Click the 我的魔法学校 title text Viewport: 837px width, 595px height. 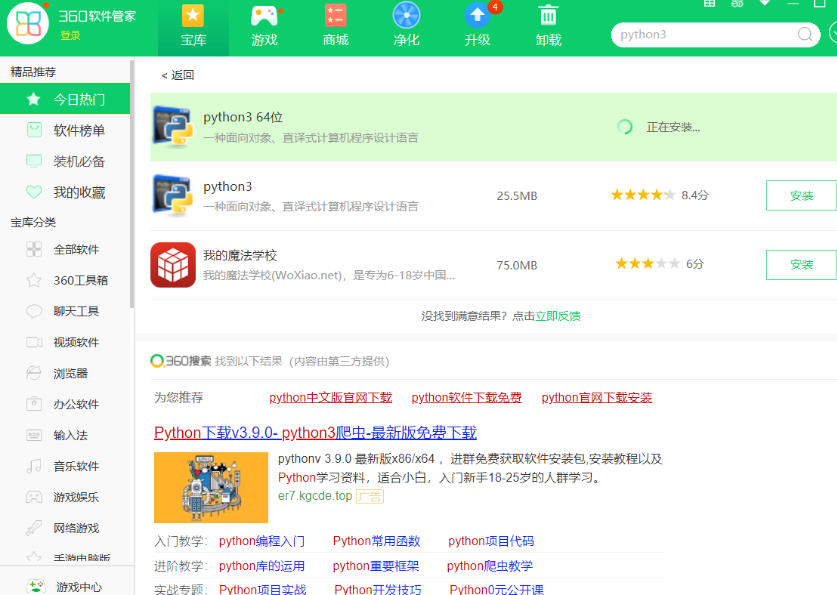(240, 256)
